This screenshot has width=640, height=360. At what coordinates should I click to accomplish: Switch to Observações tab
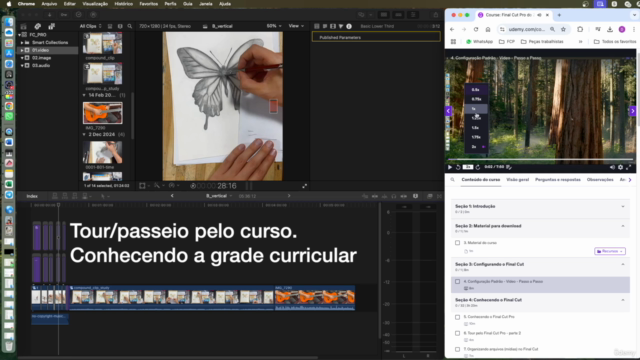tap(600, 180)
